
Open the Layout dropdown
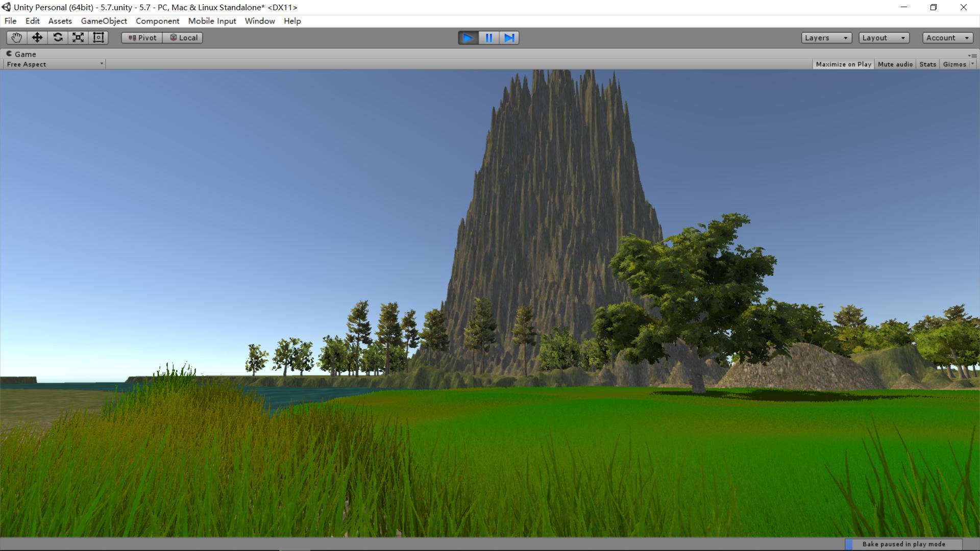tap(884, 38)
